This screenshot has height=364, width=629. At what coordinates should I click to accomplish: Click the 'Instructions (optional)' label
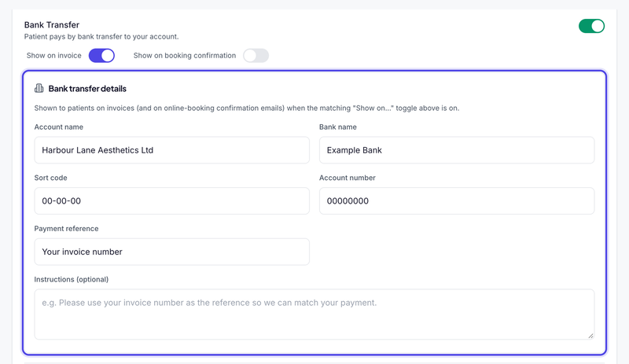72,279
